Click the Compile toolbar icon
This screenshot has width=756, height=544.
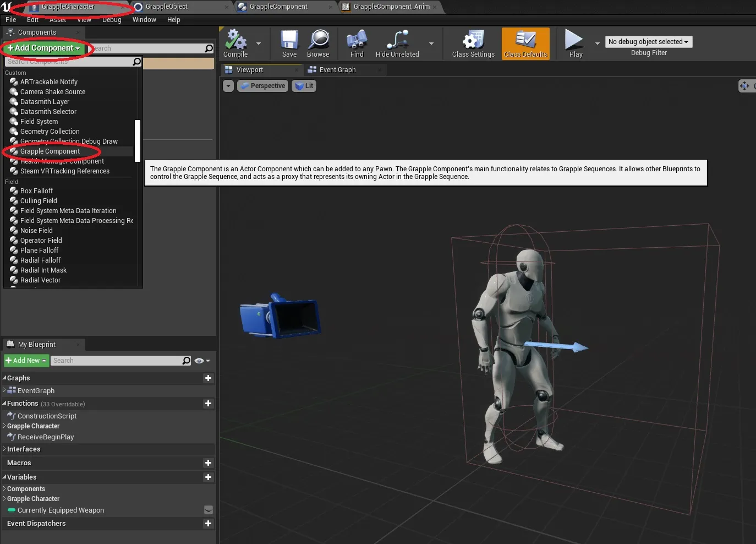coord(235,43)
